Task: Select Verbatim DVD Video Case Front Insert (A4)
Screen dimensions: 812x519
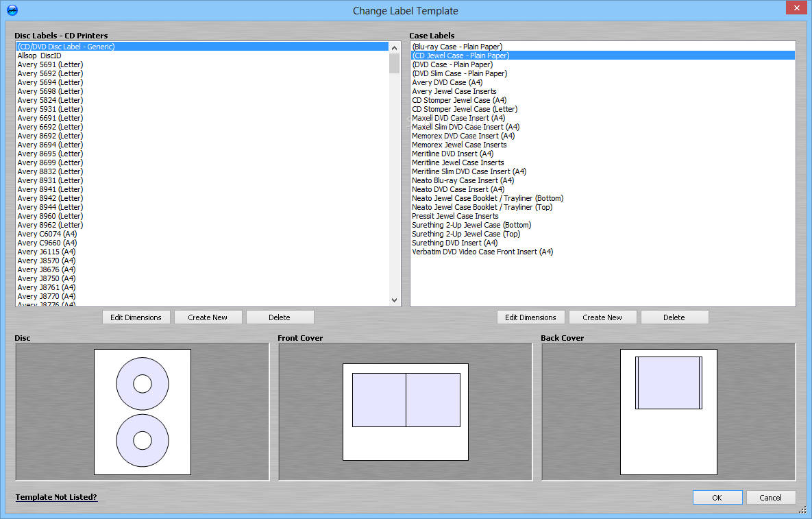Action: click(603, 252)
